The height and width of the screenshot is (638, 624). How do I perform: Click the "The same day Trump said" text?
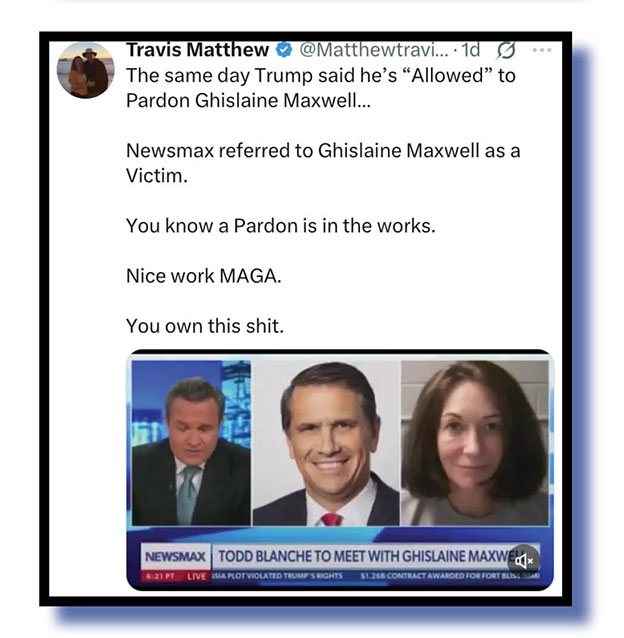click(x=321, y=88)
